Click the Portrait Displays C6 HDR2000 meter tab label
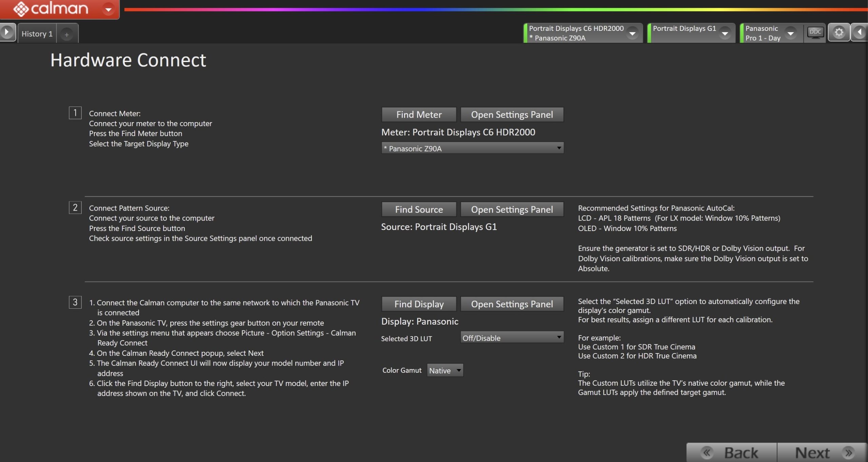Screen dimensions: 868x462 coord(576,33)
